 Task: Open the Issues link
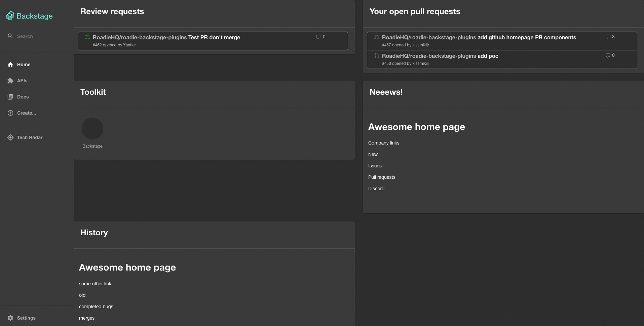coord(375,166)
